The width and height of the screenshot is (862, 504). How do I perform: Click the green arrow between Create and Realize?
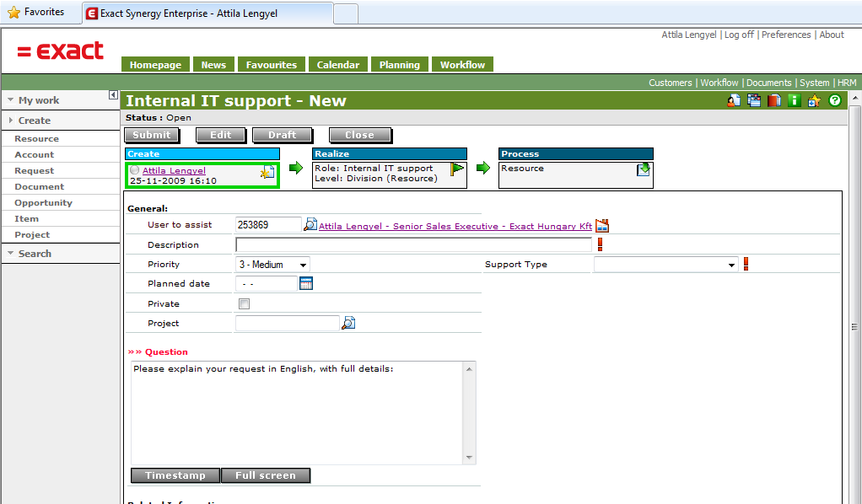pos(296,168)
